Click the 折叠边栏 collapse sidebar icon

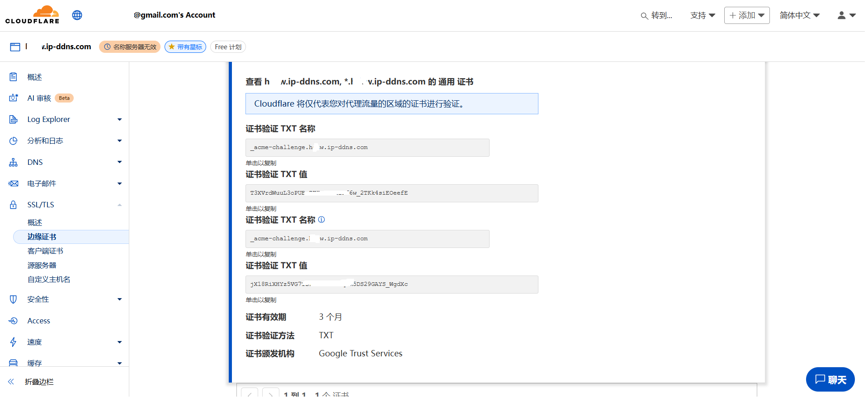coord(11,382)
